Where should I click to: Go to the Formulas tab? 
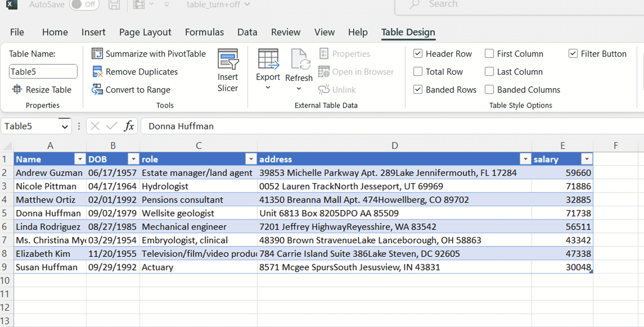coord(205,32)
